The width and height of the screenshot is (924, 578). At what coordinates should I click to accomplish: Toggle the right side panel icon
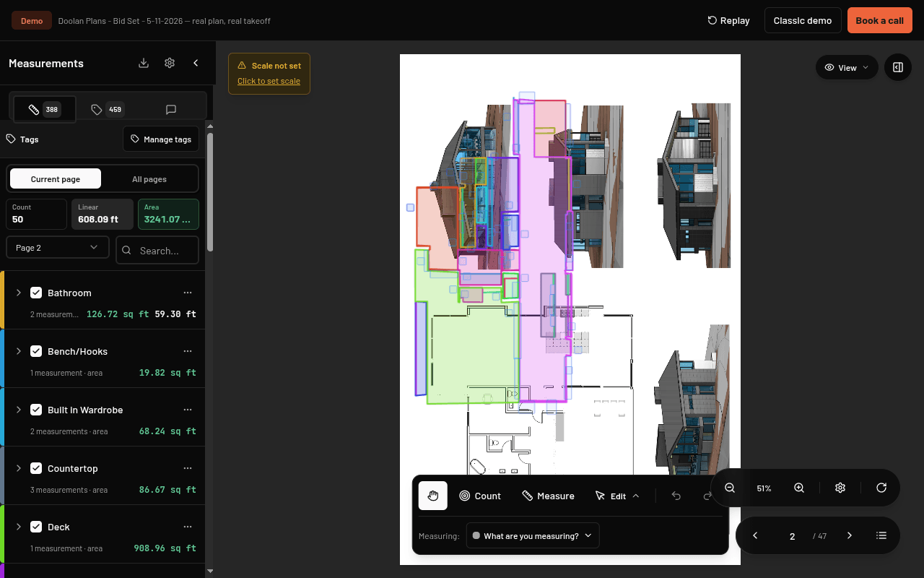point(898,67)
